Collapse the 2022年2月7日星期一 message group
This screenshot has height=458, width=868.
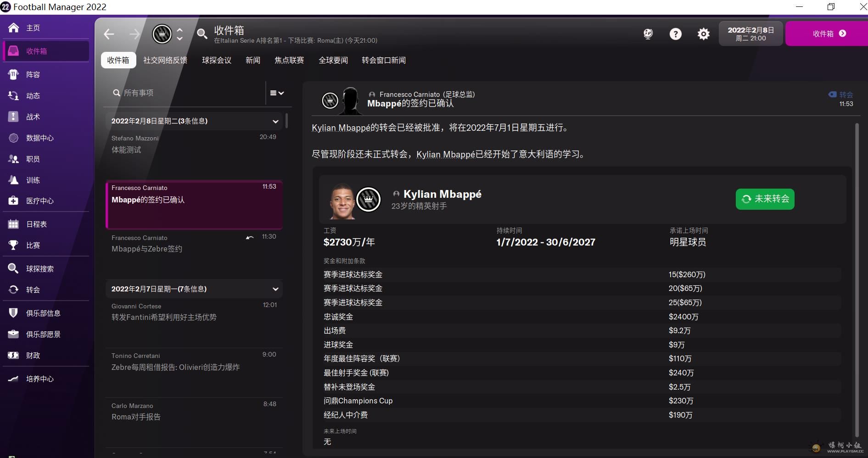[x=275, y=289]
